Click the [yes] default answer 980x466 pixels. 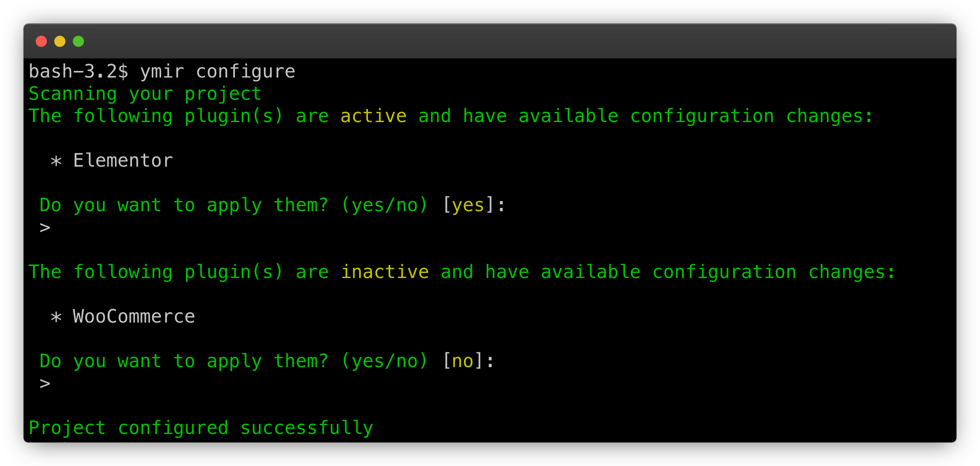tap(468, 205)
